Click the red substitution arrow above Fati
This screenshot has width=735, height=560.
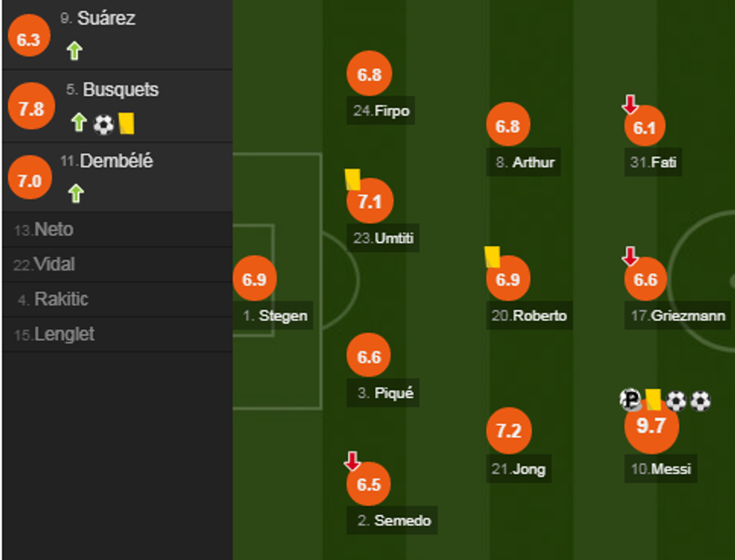click(630, 105)
